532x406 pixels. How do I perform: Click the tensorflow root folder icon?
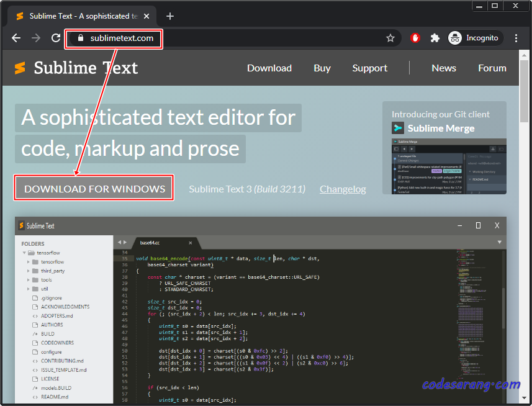coord(31,253)
